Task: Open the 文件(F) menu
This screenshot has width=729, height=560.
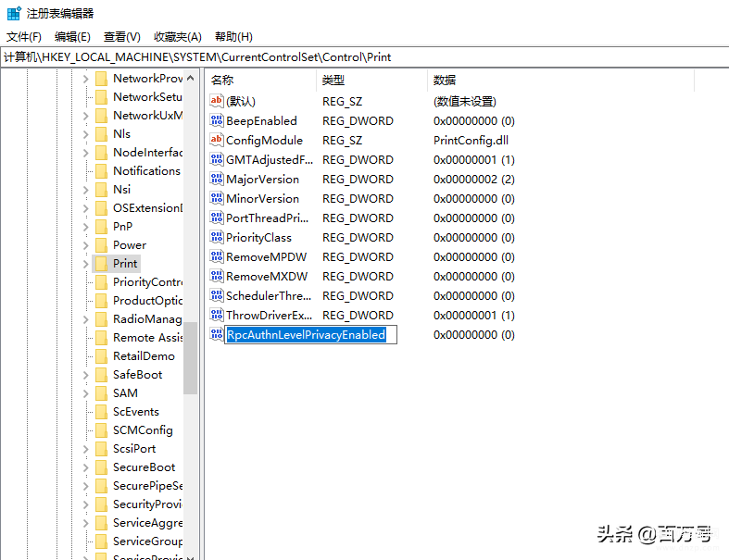Action: click(x=24, y=37)
